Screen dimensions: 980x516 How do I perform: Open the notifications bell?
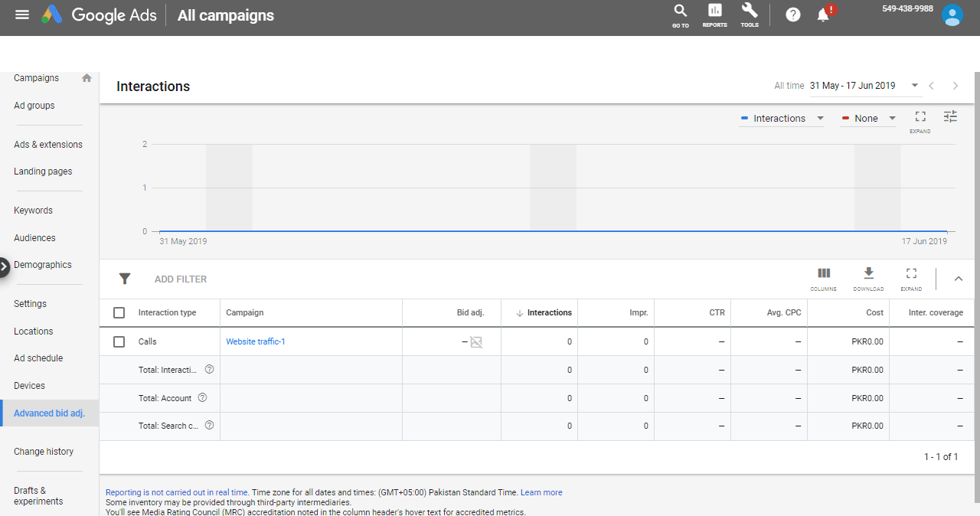(824, 15)
